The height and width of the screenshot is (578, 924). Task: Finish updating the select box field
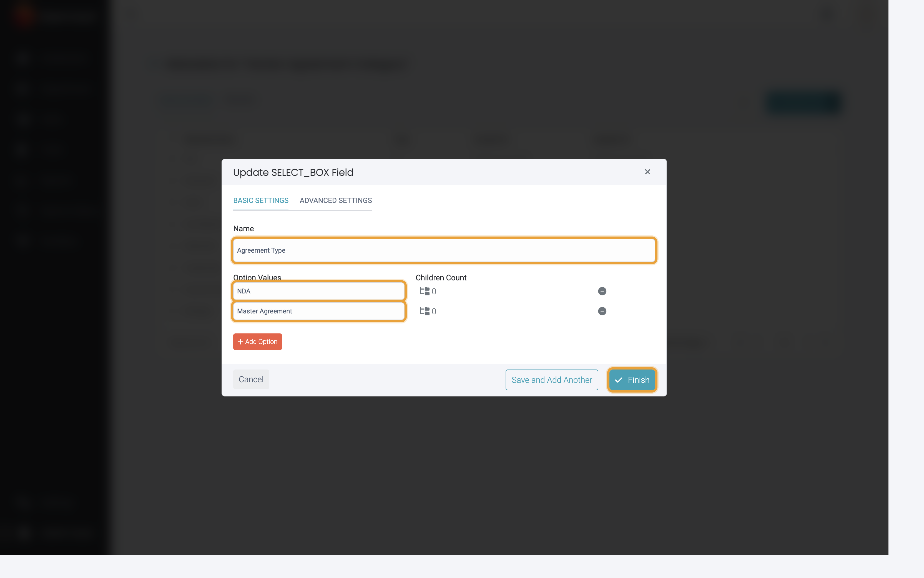point(632,380)
